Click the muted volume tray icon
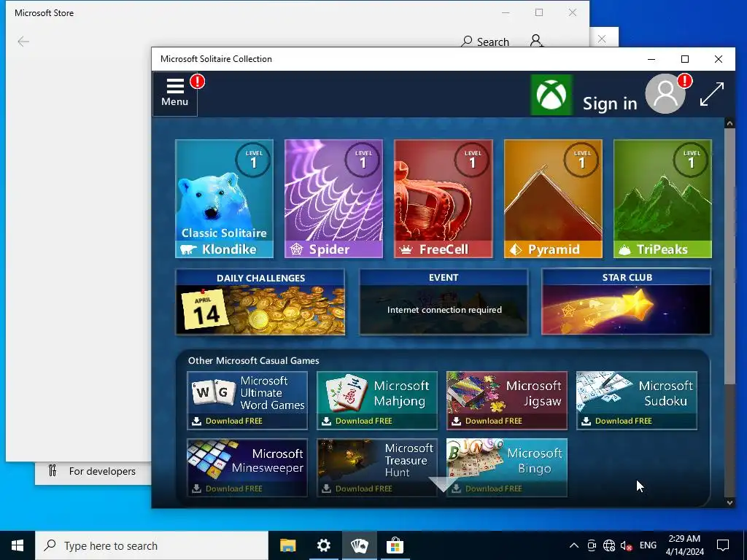747x560 pixels. 626,545
